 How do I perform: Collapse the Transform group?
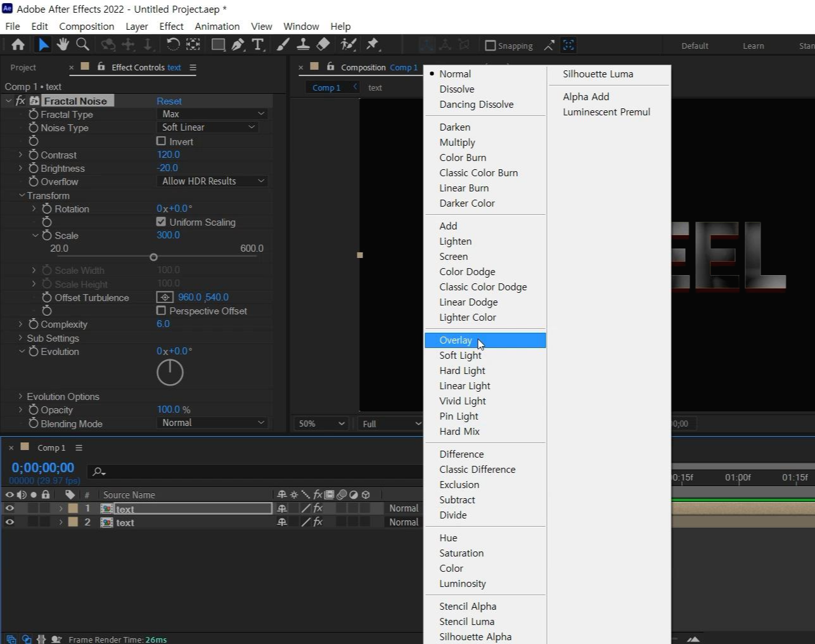22,195
